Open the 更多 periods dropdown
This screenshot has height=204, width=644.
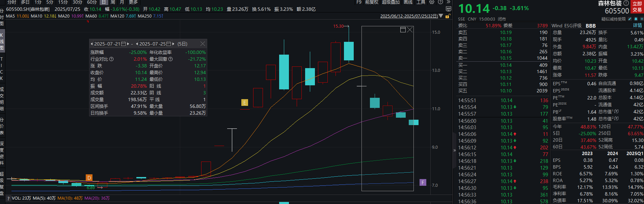[133, 2]
